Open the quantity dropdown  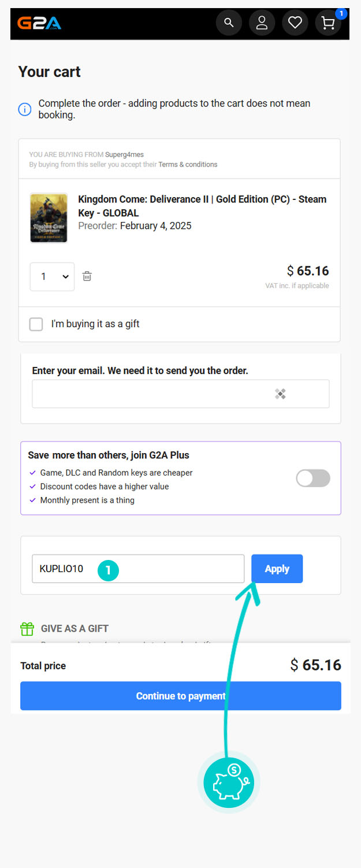click(52, 277)
